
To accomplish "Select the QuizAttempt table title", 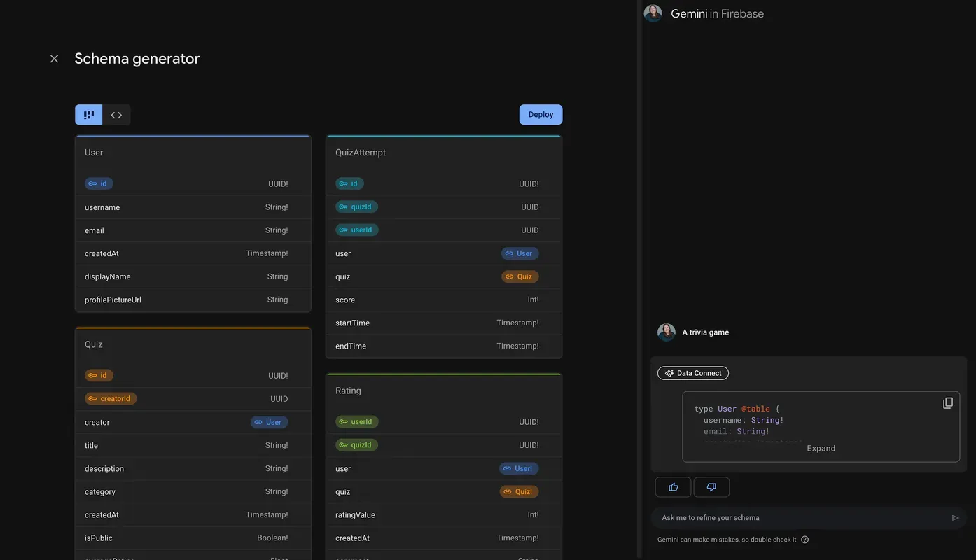I will tap(361, 153).
